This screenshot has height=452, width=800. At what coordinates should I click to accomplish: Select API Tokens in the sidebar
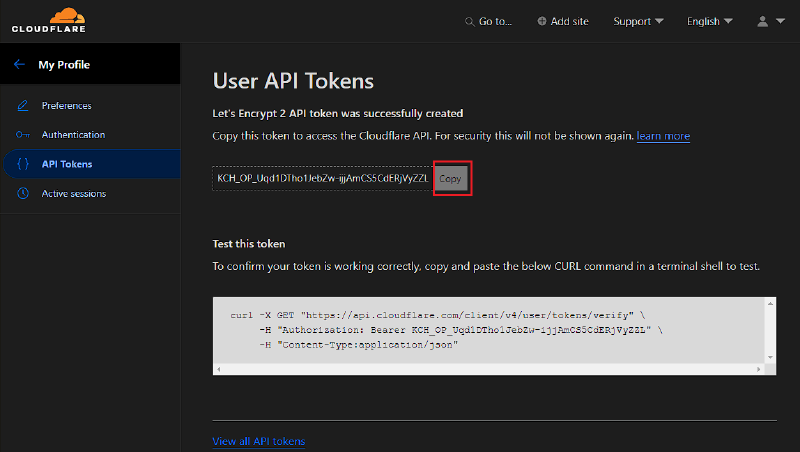tap(67, 164)
